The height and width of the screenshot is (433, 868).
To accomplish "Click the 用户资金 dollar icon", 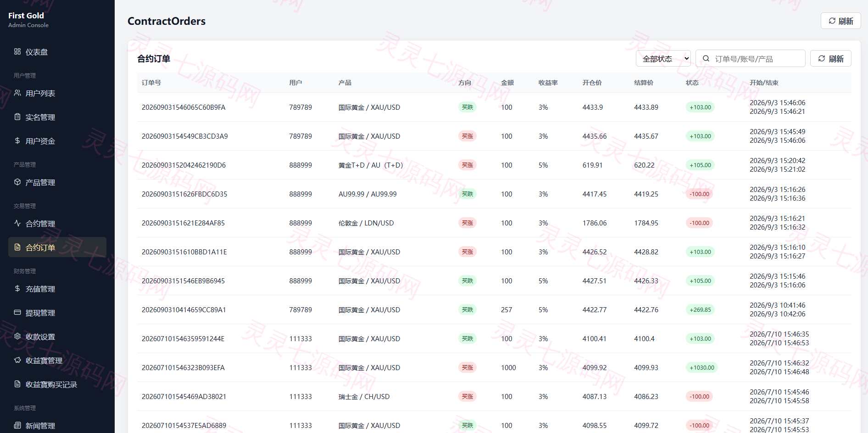I will [x=17, y=141].
